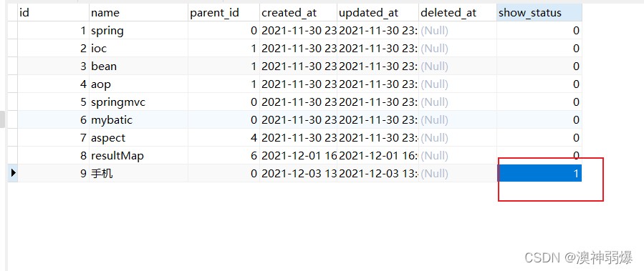The width and height of the screenshot is (644, 271).
Task: Select the show_status cell for the ioc row
Action: [539, 49]
